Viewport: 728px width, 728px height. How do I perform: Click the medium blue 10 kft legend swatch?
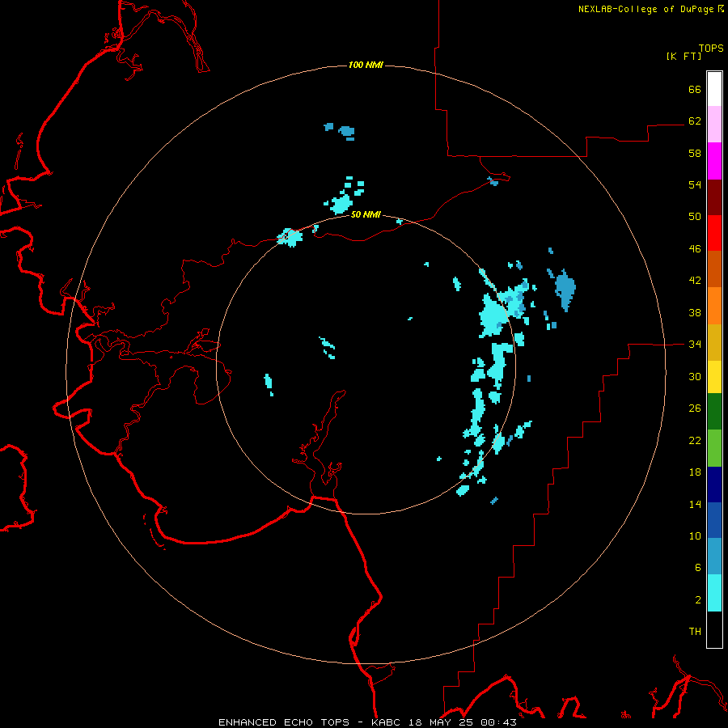[x=714, y=520]
